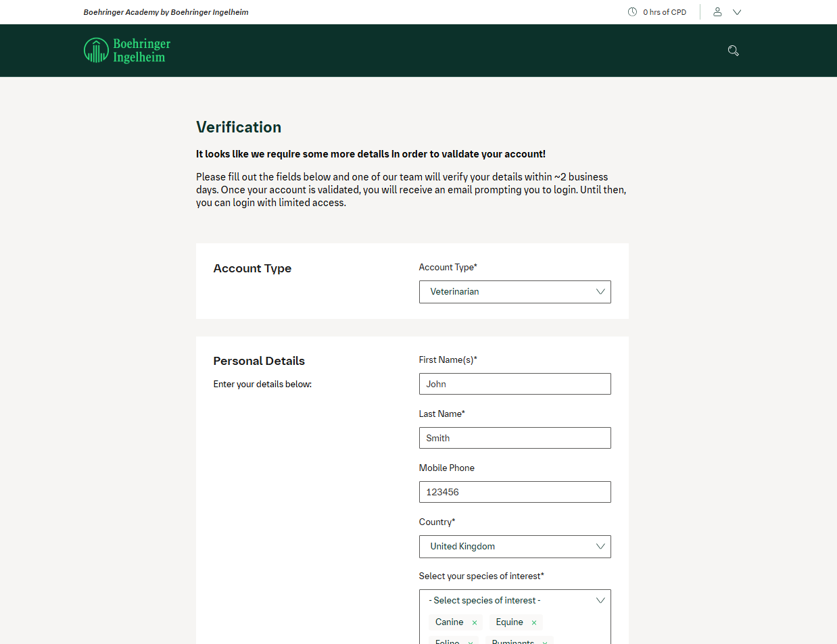Remove the Canine species tag
The width and height of the screenshot is (837, 644).
point(474,622)
